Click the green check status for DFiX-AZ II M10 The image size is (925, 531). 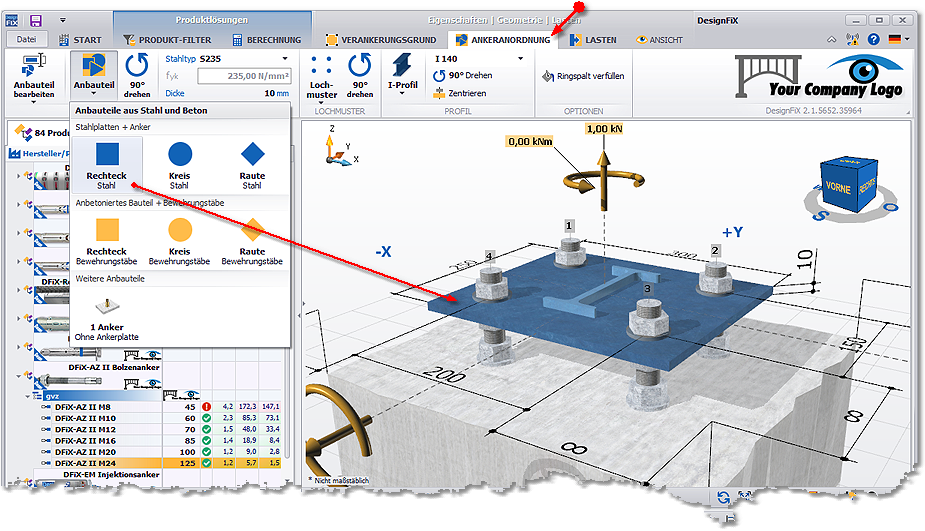pyautogui.click(x=206, y=418)
